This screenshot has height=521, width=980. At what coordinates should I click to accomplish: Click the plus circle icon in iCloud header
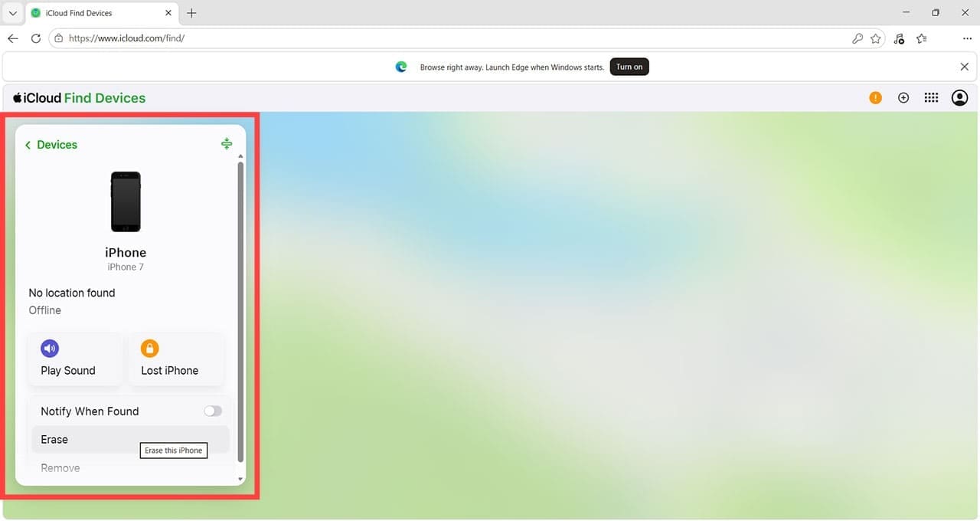pos(903,98)
